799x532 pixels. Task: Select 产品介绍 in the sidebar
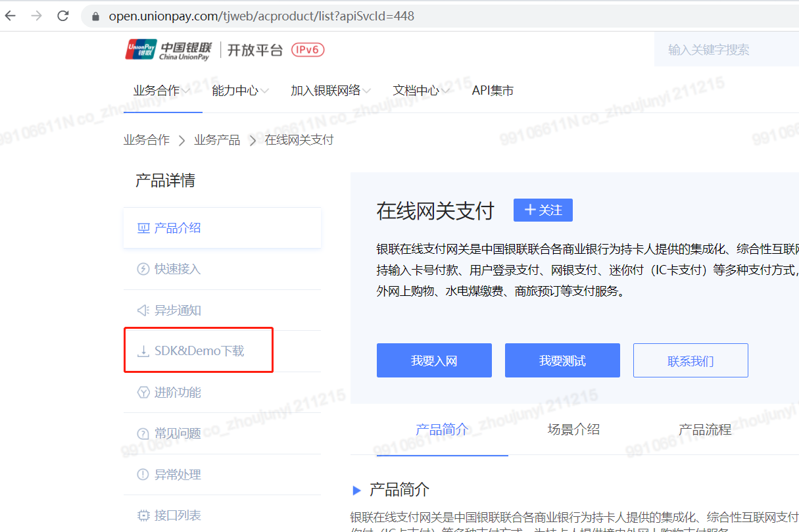coord(222,228)
